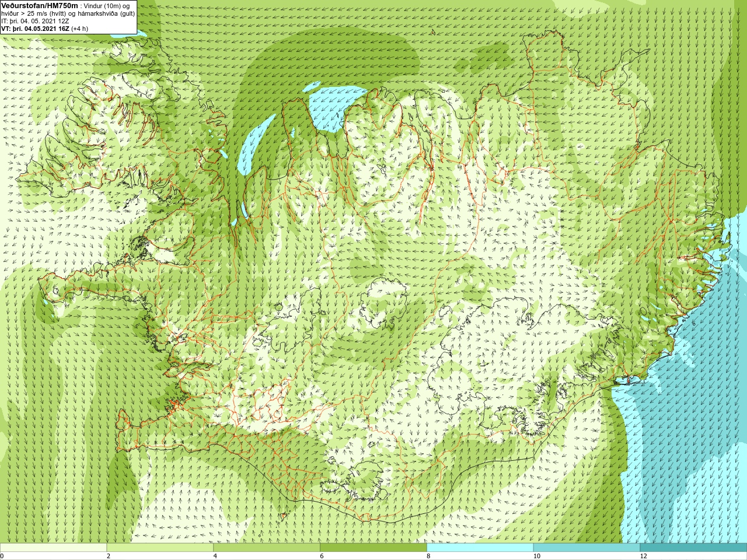Click the dark green 6–8 color scale segment
This screenshot has width=747, height=560.
coord(373,548)
